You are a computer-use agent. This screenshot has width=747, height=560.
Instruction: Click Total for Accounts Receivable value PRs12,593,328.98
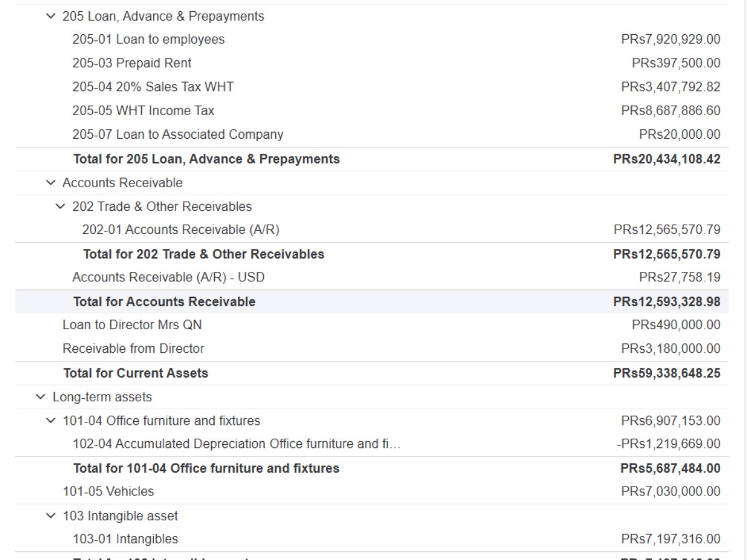(x=667, y=302)
